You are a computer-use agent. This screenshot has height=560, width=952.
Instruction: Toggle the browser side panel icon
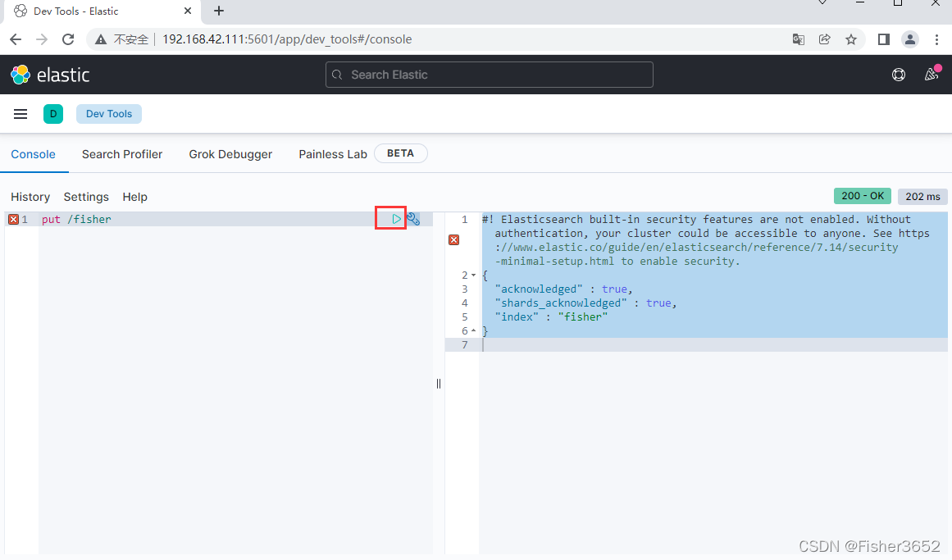(x=884, y=39)
